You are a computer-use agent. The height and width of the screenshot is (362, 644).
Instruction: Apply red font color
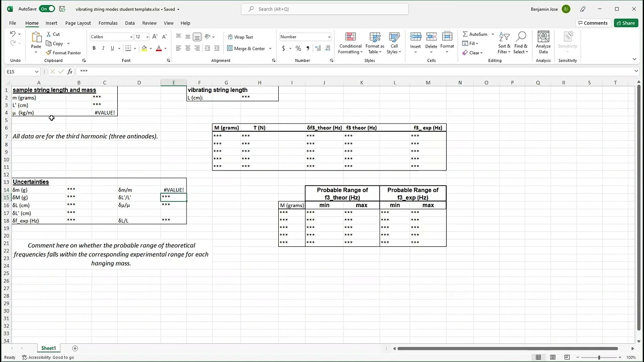tap(158, 48)
